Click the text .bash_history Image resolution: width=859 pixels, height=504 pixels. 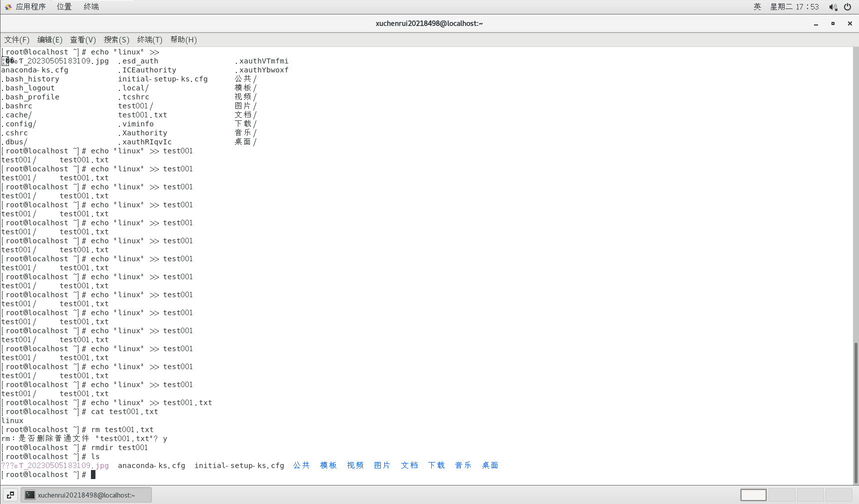(30, 79)
